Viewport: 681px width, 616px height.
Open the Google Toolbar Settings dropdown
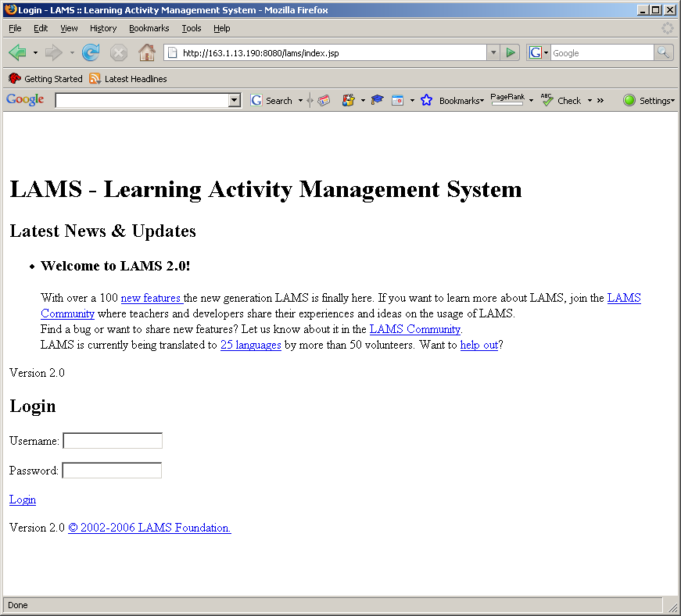649,100
